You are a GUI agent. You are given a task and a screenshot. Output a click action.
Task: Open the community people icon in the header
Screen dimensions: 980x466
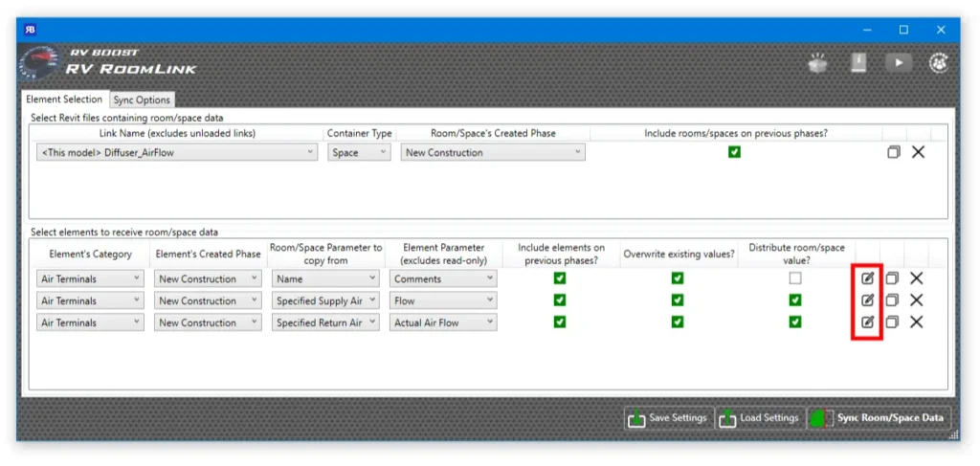tap(939, 62)
